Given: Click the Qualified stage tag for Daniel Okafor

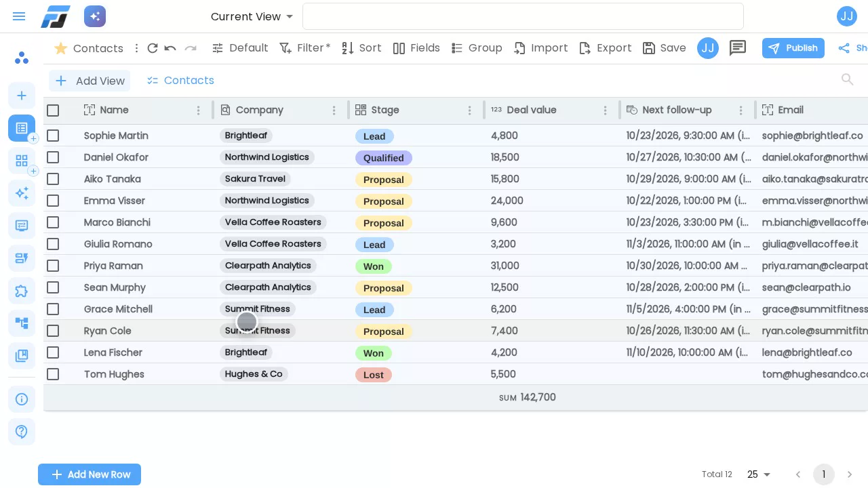Looking at the screenshot, I should point(384,158).
